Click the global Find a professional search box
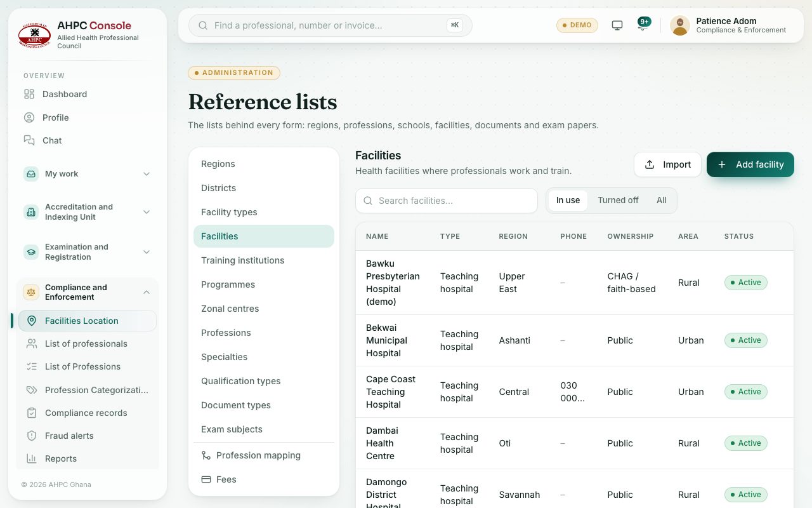 [x=331, y=25]
